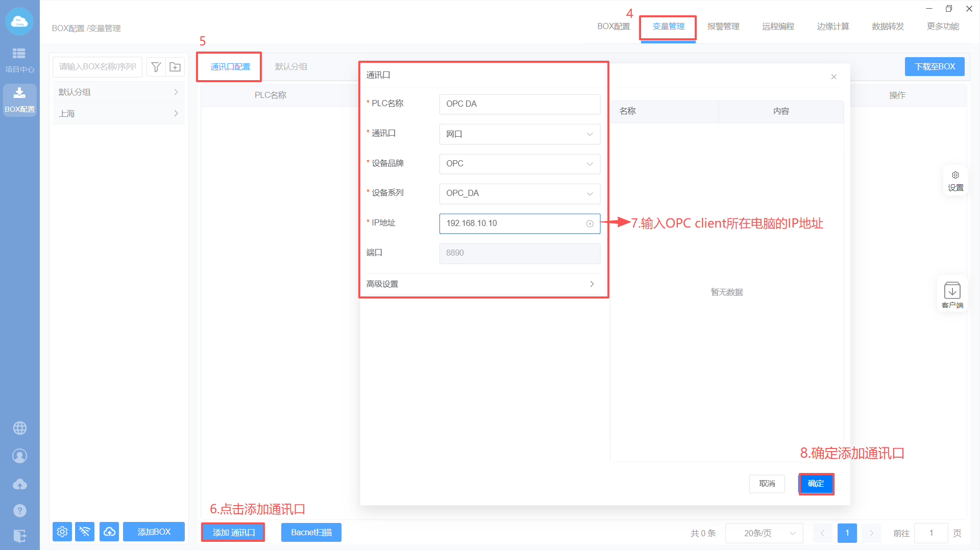
Task: Open the 客户端 download icon
Action: pyautogui.click(x=952, y=294)
